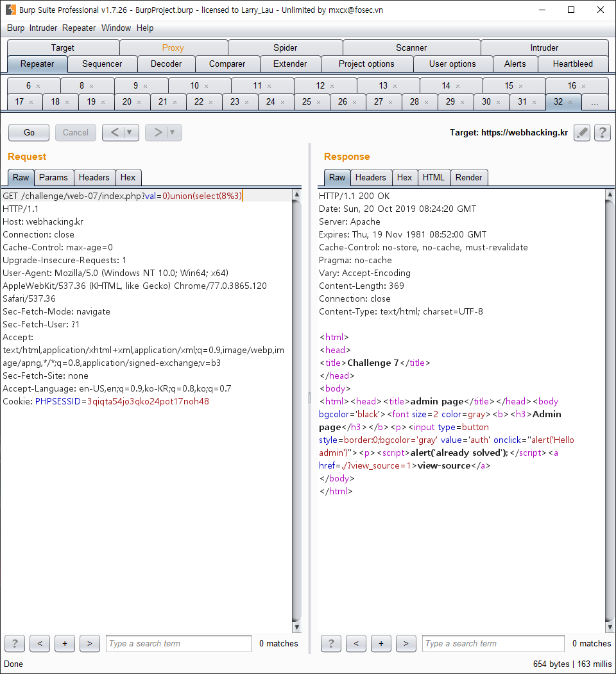The image size is (616, 674).
Task: Switch to the Spider tab
Action: pyautogui.click(x=286, y=48)
